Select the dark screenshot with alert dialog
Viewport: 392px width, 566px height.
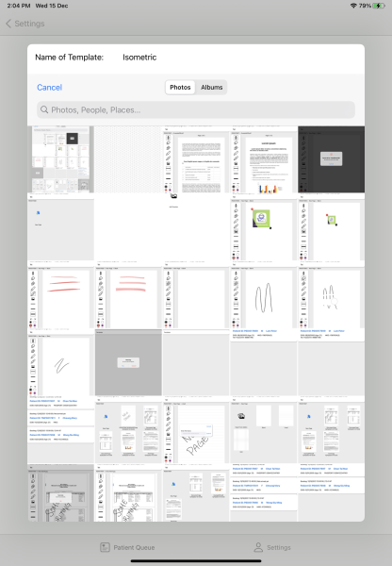click(x=332, y=159)
